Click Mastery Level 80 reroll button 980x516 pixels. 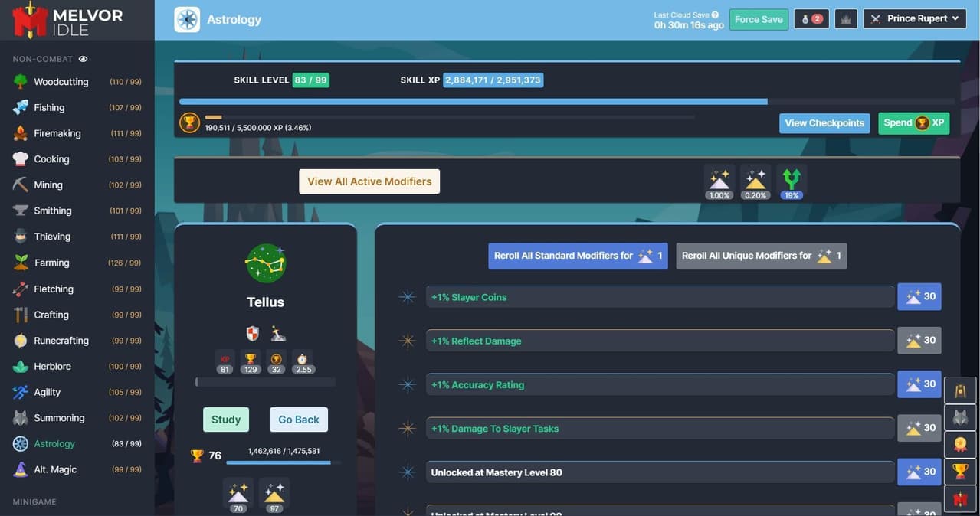[x=919, y=472]
